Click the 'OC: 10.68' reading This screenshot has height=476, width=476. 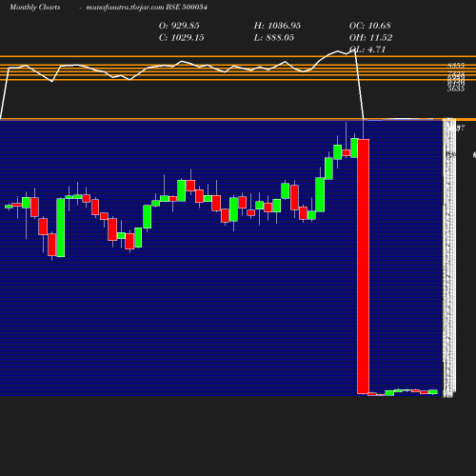point(370,26)
